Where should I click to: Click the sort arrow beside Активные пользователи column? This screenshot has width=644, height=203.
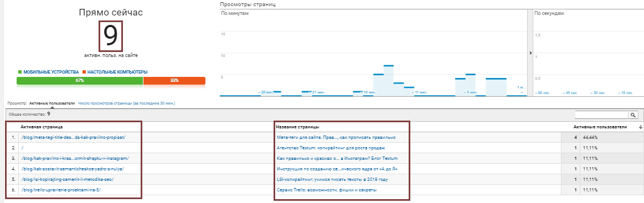tap(640, 127)
